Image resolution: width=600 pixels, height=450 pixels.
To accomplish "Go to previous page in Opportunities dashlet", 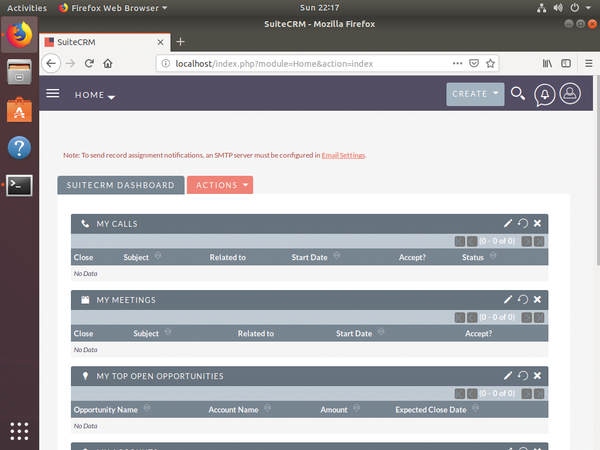I will click(472, 394).
